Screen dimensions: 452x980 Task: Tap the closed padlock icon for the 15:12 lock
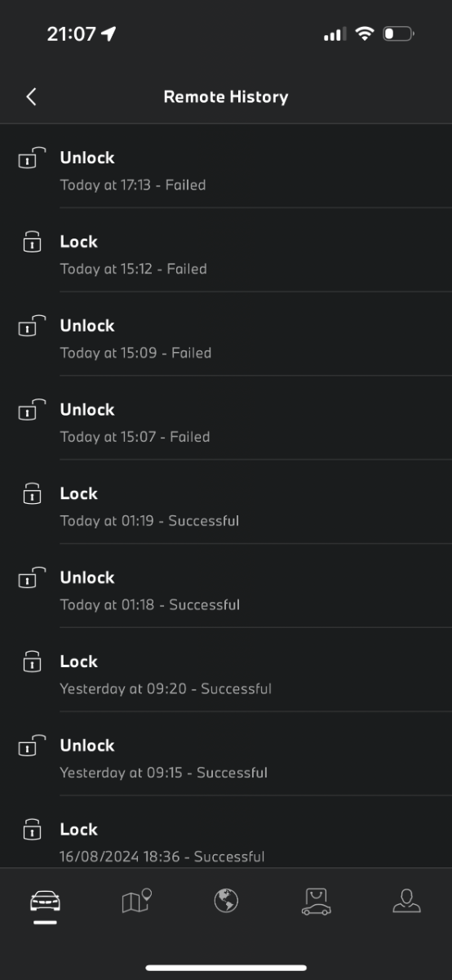pyautogui.click(x=32, y=242)
